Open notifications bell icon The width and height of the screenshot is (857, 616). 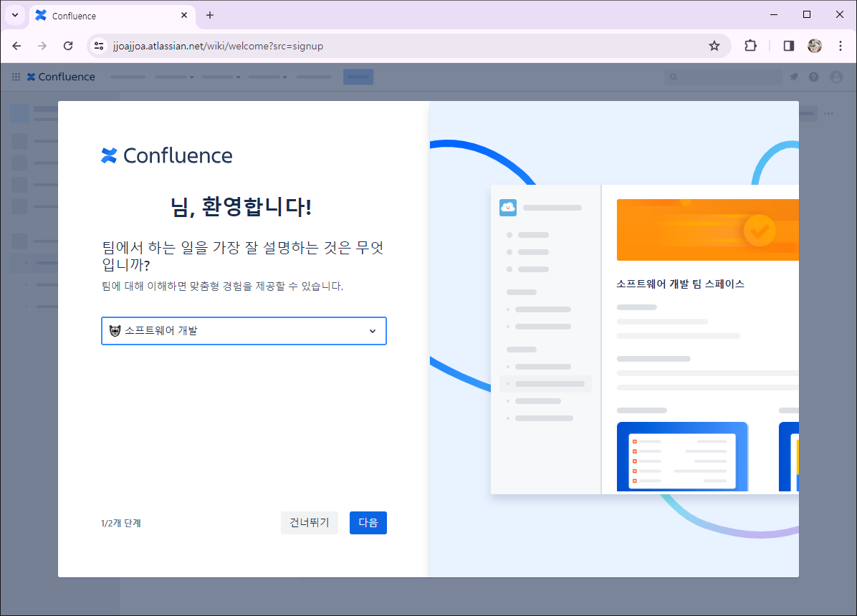click(x=794, y=77)
